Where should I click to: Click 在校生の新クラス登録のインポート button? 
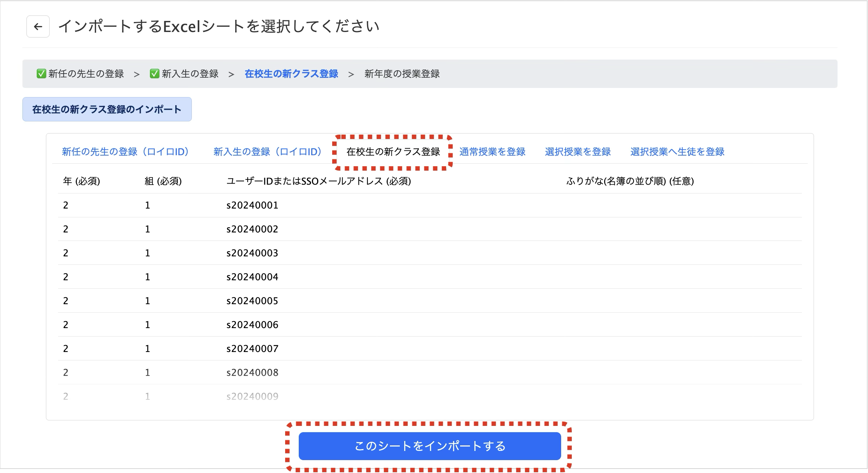pyautogui.click(x=107, y=109)
